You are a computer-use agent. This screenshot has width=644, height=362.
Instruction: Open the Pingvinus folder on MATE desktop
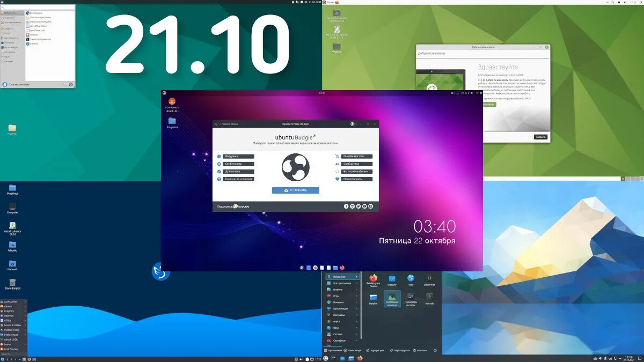(x=336, y=48)
